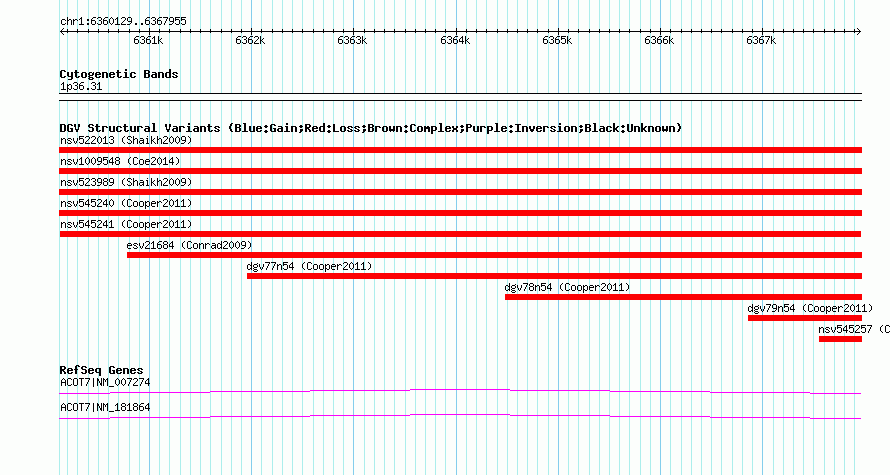This screenshot has width=890, height=475.
Task: Select the magenta ACOT7 NM_007274 gene track line
Action: pyautogui.click(x=460, y=392)
